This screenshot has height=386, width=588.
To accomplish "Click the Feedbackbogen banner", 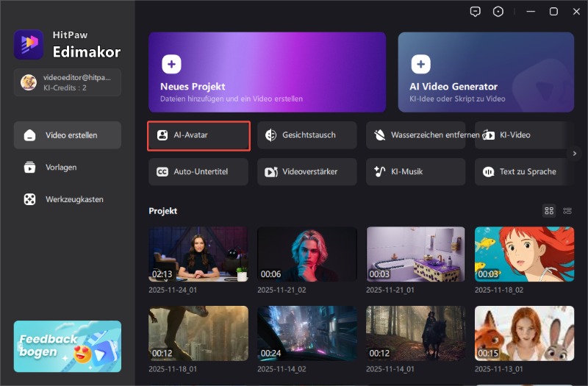I will point(68,346).
